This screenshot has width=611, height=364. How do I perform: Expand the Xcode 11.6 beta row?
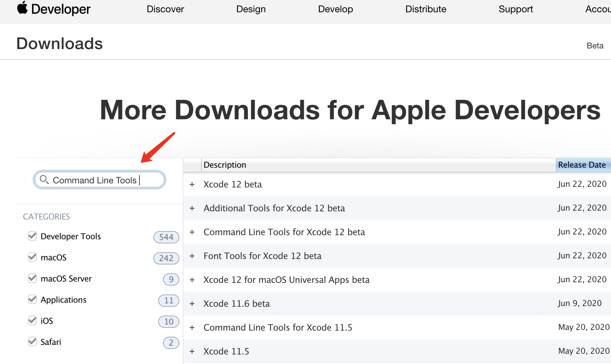tap(192, 304)
